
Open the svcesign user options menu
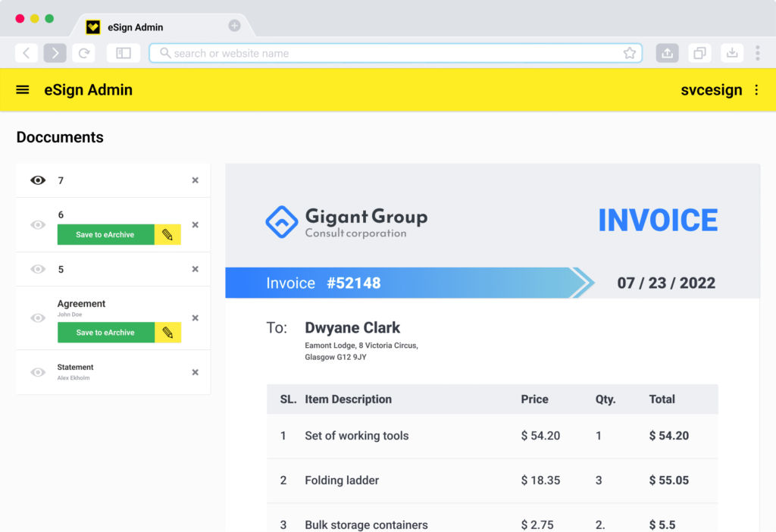pos(756,89)
